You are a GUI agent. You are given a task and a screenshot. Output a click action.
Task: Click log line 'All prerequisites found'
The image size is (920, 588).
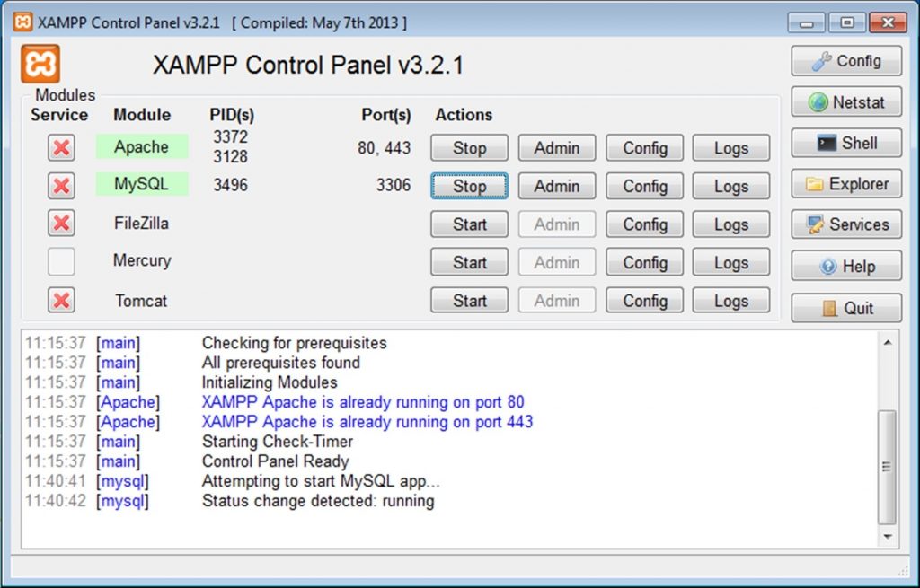(281, 363)
